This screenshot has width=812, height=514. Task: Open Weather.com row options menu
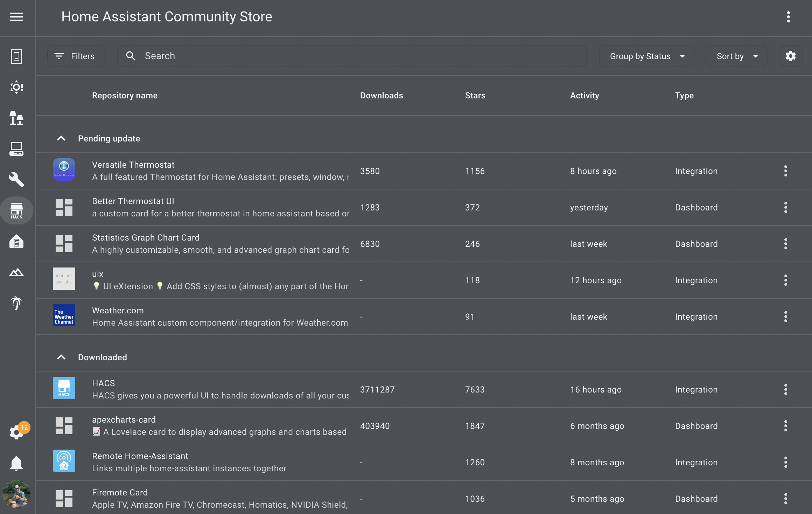click(x=786, y=317)
